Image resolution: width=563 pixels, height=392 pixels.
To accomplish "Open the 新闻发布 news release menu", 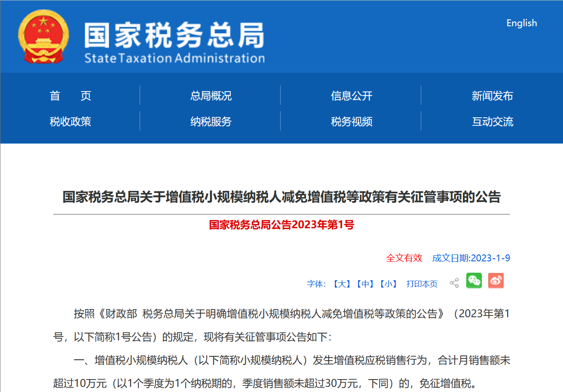I will click(493, 95).
